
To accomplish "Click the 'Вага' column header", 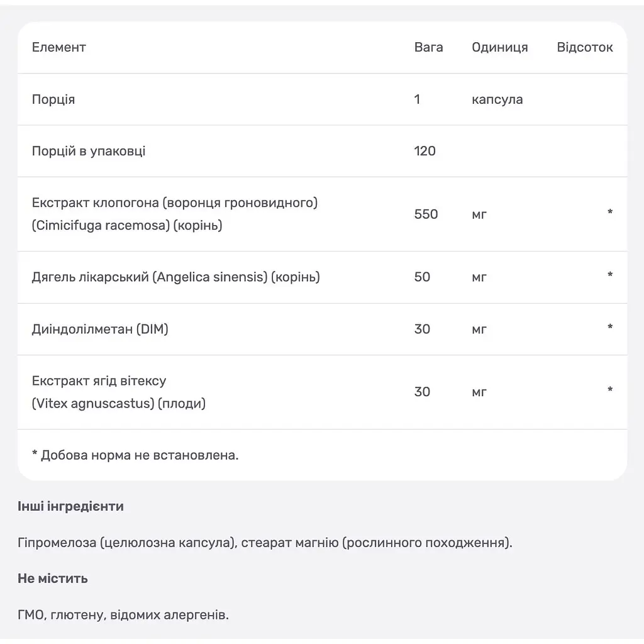I will tap(428, 47).
